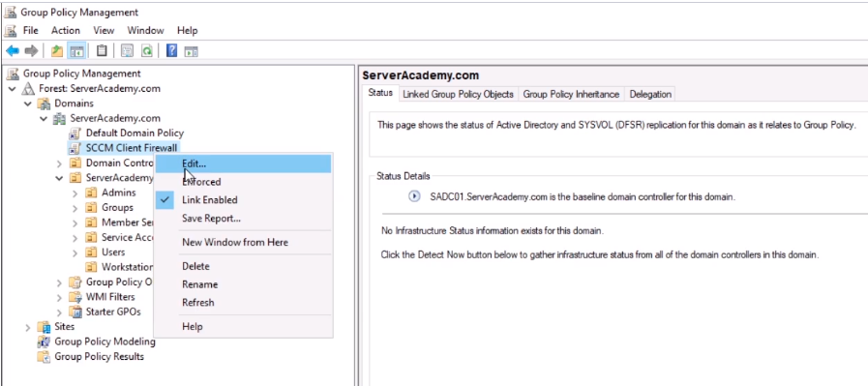Image resolution: width=868 pixels, height=386 pixels.
Task: Click the WMI Filters icon
Action: pyautogui.click(x=75, y=297)
